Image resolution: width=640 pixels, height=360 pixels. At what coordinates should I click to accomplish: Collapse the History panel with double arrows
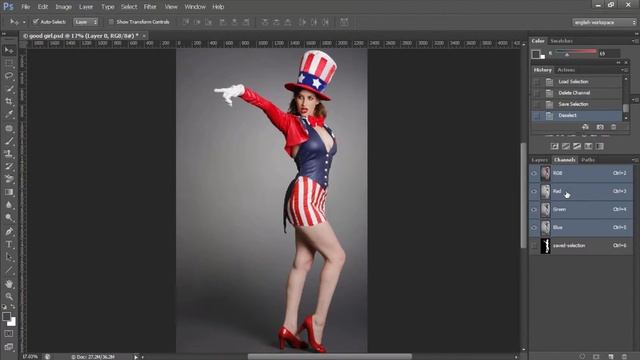(618, 62)
